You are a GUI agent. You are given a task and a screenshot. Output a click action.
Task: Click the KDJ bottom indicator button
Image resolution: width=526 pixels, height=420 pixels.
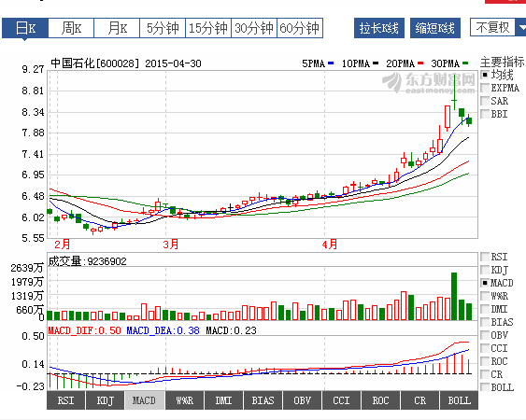tap(105, 400)
